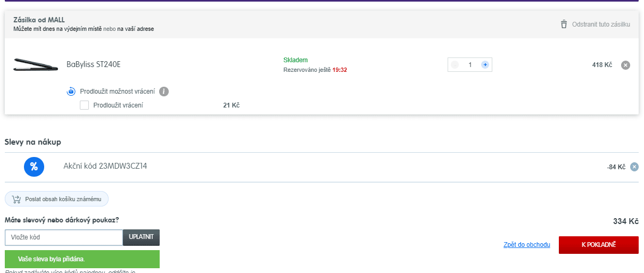Click the 'Zásilka od MALL' heading
644x273 pixels.
pos(39,20)
